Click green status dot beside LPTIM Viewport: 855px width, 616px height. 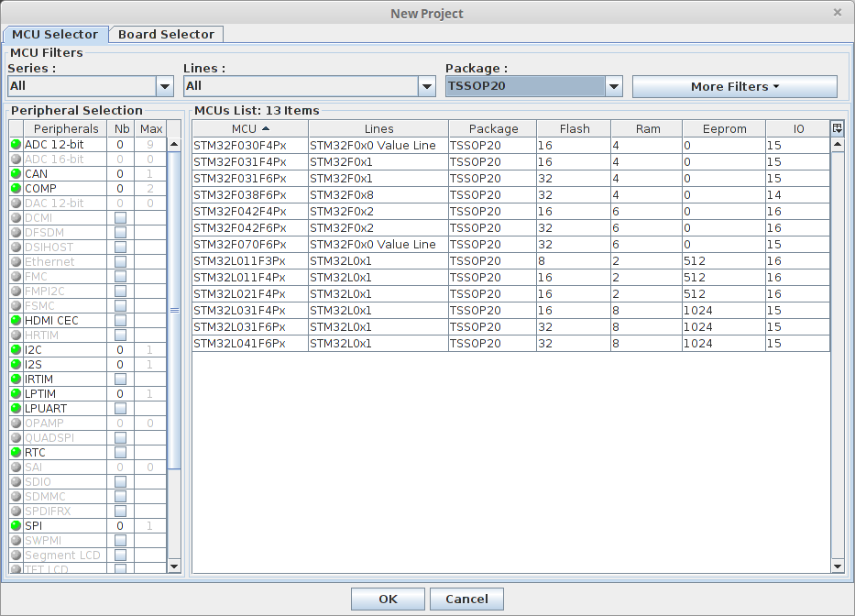coord(16,394)
